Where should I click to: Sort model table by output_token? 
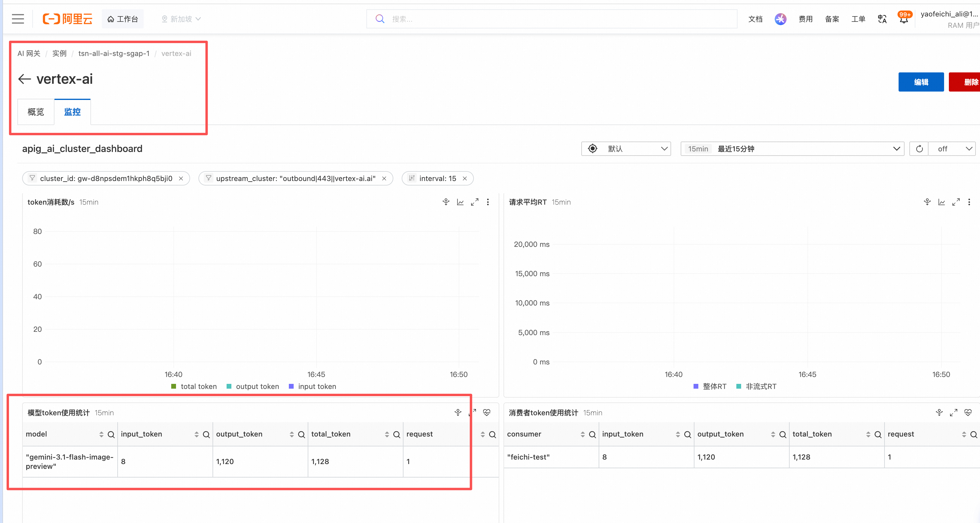pos(292,434)
